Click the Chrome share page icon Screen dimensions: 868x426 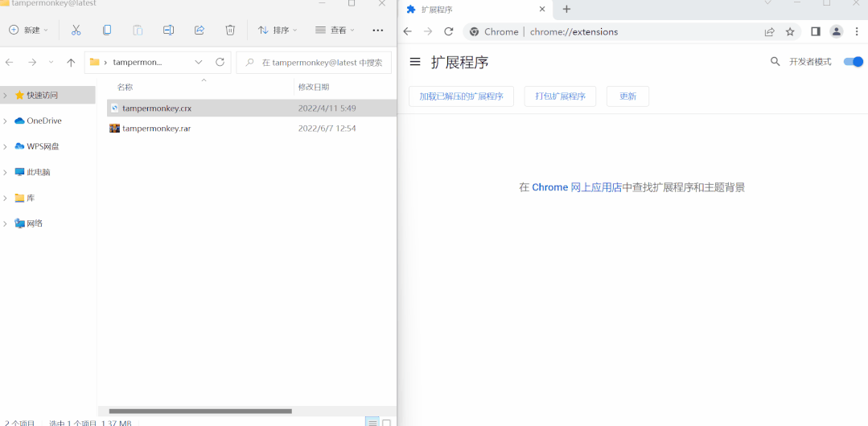(x=770, y=31)
